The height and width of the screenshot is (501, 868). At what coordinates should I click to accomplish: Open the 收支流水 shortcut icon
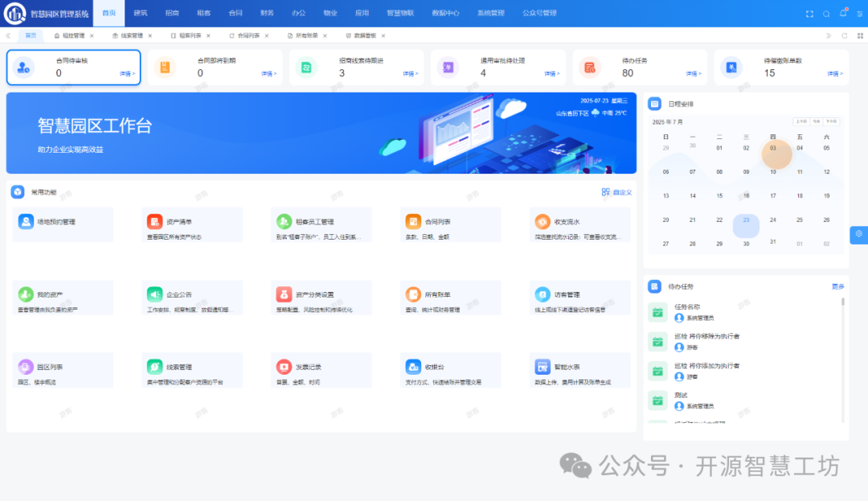point(542,221)
